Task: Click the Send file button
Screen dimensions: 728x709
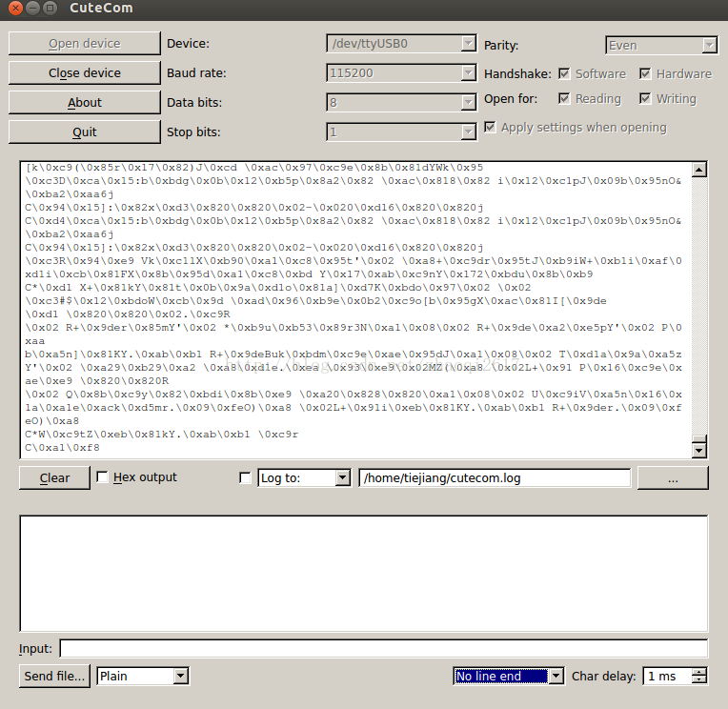Action: (54, 677)
